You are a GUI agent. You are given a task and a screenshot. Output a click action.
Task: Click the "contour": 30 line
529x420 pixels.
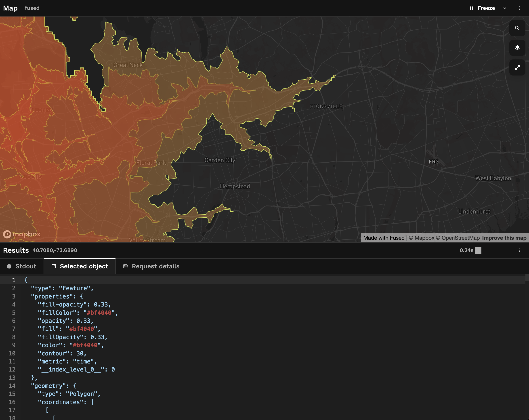pos(62,353)
